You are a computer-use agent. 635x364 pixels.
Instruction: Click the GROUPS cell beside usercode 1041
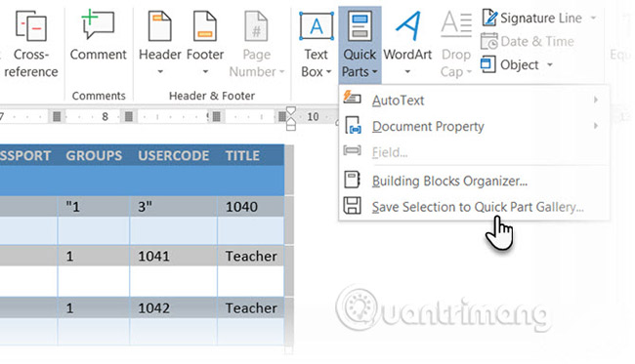tap(94, 256)
